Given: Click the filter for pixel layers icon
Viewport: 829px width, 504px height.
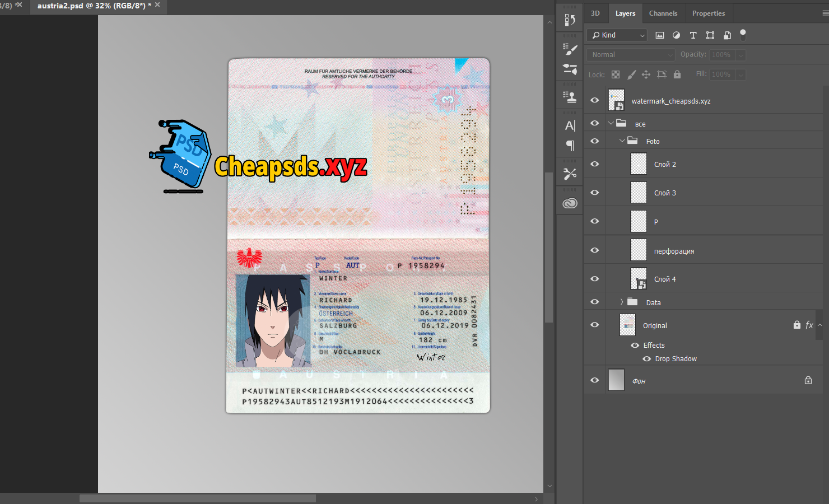Looking at the screenshot, I should (660, 35).
